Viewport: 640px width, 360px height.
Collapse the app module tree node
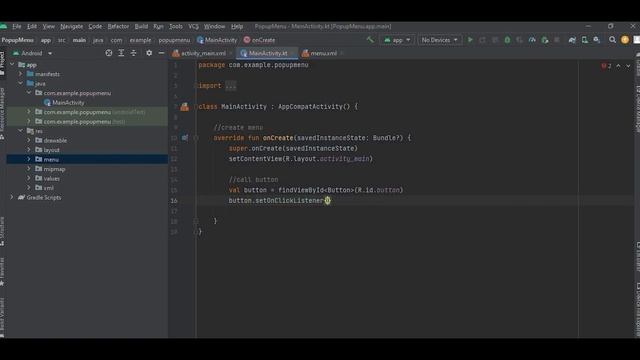[x=12, y=64]
